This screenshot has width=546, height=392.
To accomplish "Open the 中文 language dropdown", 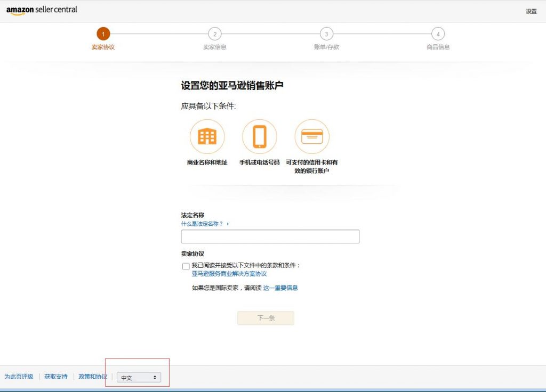I will pyautogui.click(x=139, y=378).
